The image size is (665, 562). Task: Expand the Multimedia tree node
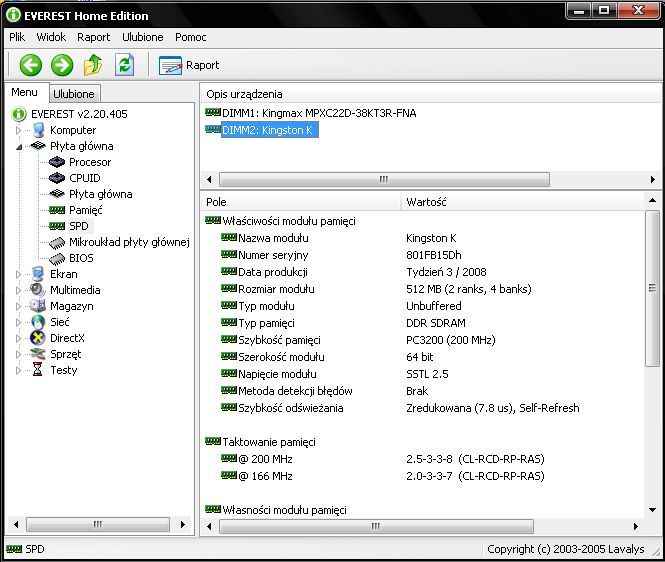click(x=18, y=290)
